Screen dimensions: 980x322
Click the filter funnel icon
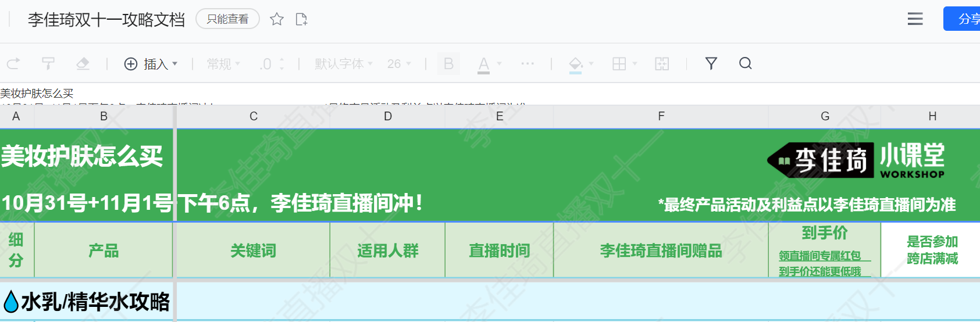(x=711, y=63)
